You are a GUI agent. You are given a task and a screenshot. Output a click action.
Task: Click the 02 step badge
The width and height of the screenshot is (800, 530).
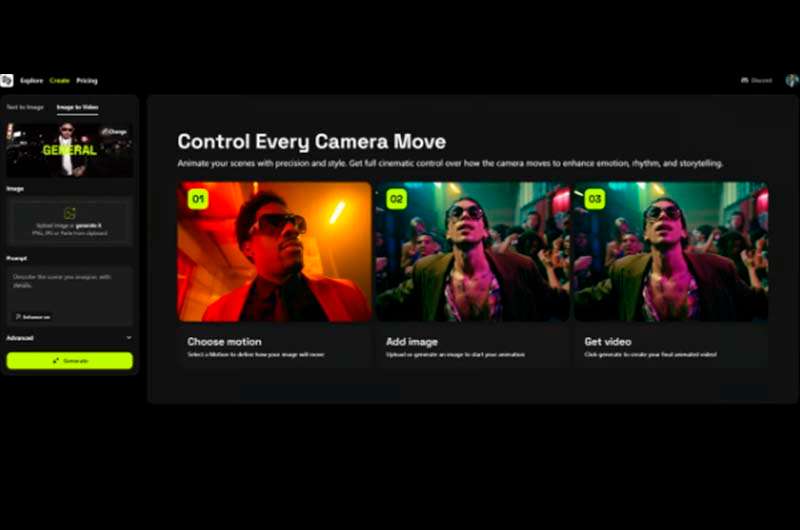tap(396, 199)
